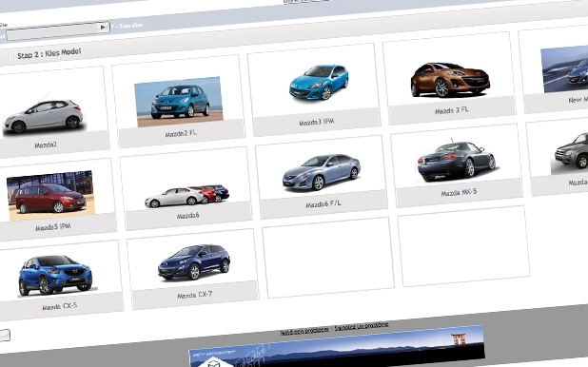Click the Mazda CX-7 caption
Screen dimensions: 588x367
coord(195,295)
